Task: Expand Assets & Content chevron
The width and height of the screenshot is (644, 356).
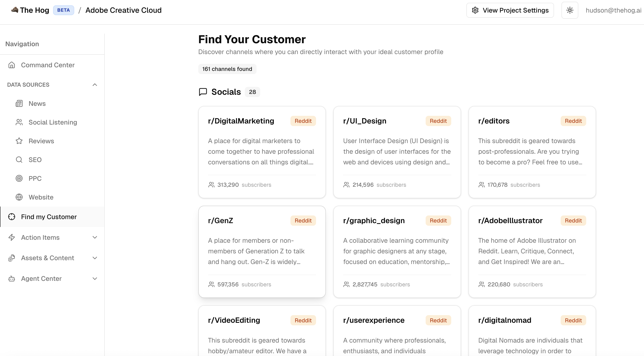Action: (x=95, y=258)
